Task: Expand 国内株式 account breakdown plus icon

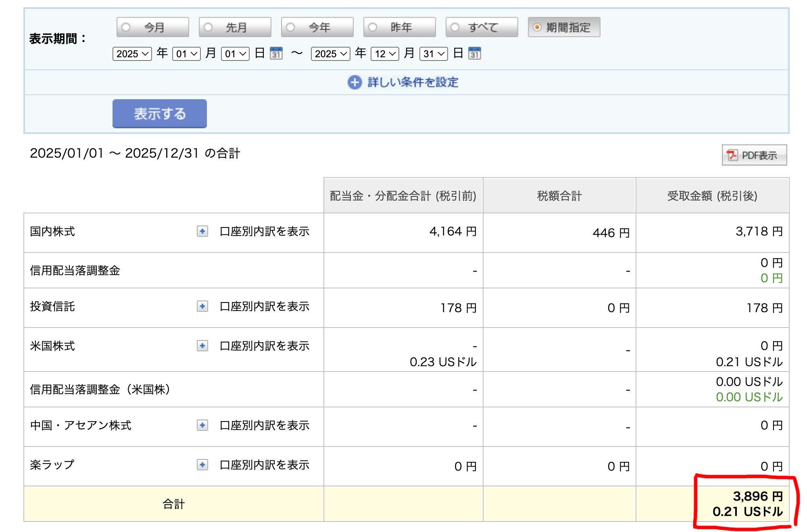Action: [x=202, y=231]
